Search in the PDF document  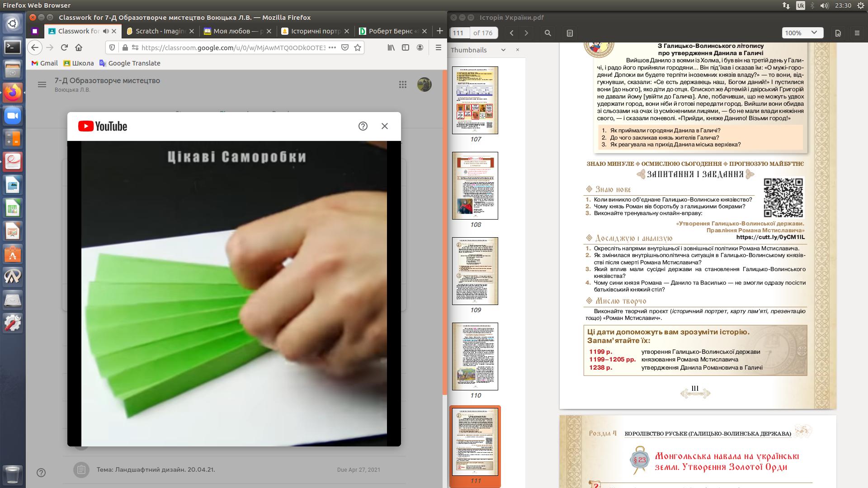point(547,33)
